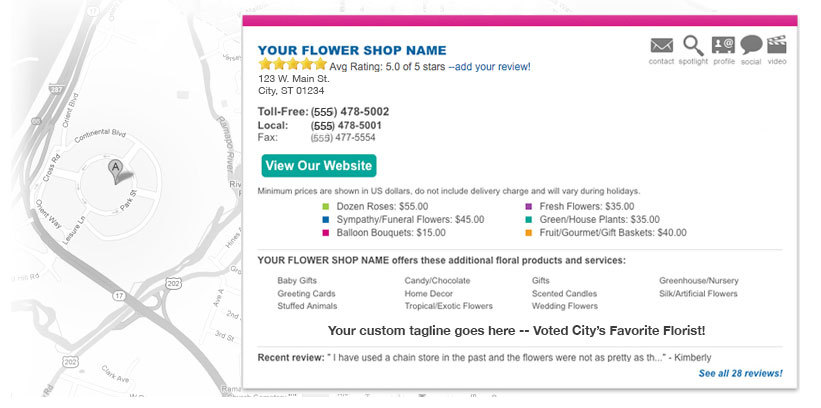
Task: Follow the add your review link
Action: tap(490, 67)
